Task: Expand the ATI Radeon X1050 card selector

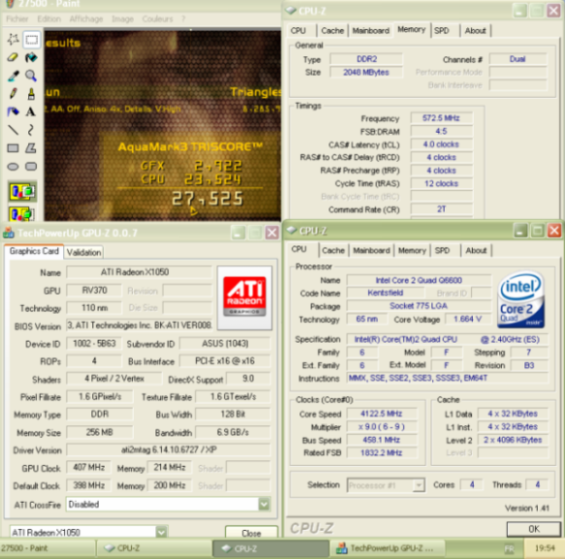Action: (x=161, y=532)
